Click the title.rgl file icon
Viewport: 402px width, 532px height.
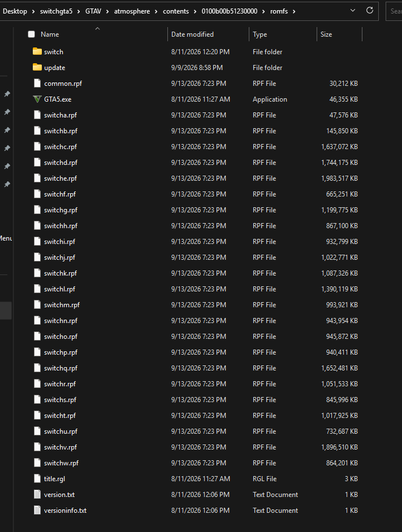37,478
